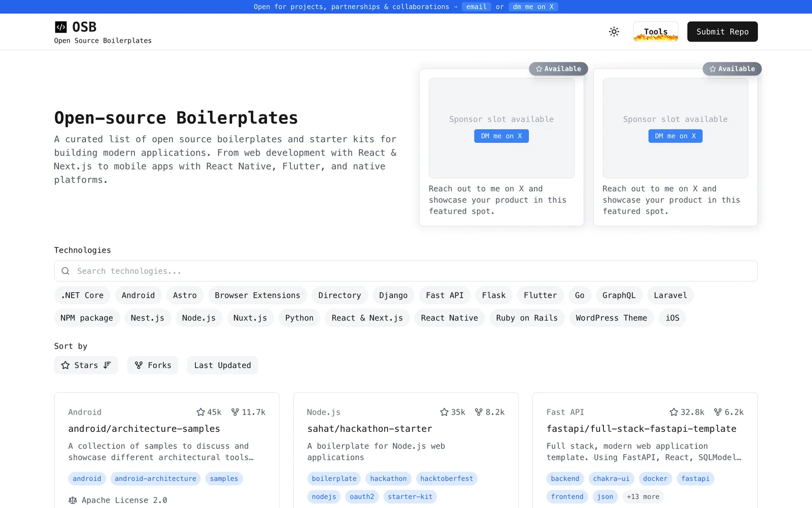Screen dimensions: 812x508
Task: Focus the Search technologies input field
Action: [406, 271]
